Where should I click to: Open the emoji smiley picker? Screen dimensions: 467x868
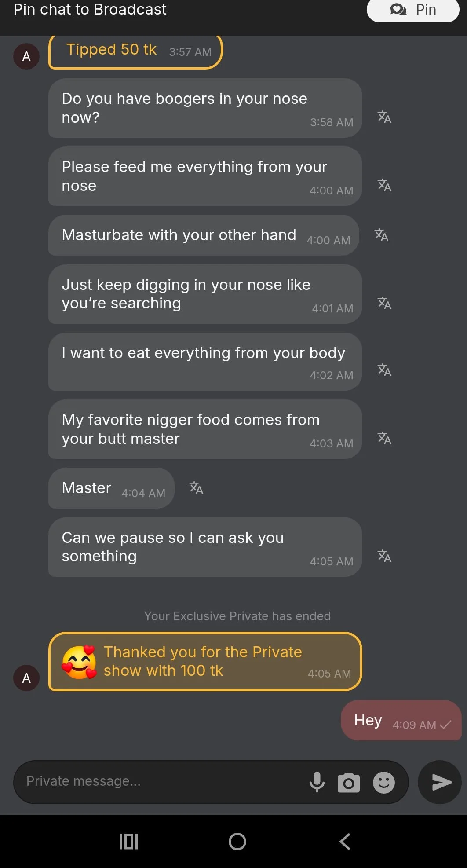tap(384, 783)
